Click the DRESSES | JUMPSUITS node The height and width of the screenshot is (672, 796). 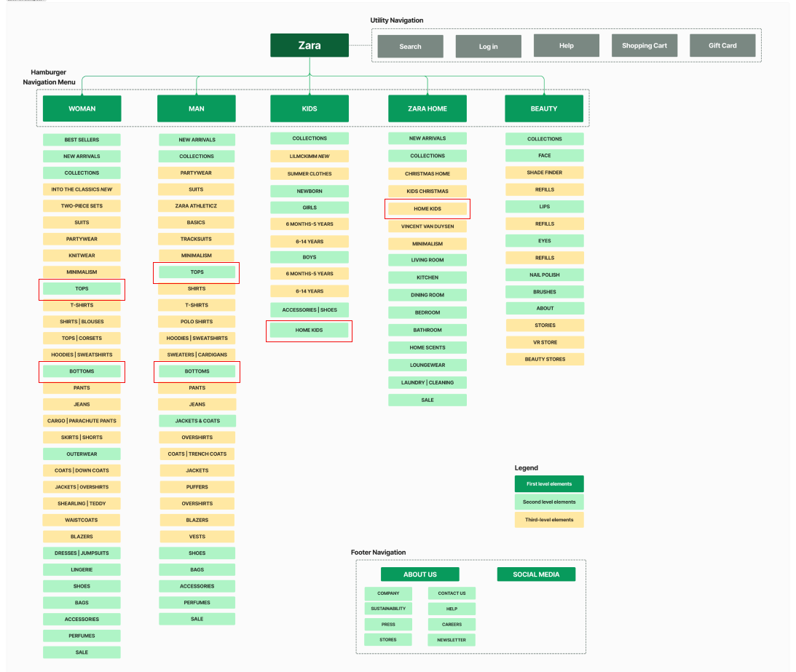[x=82, y=553]
